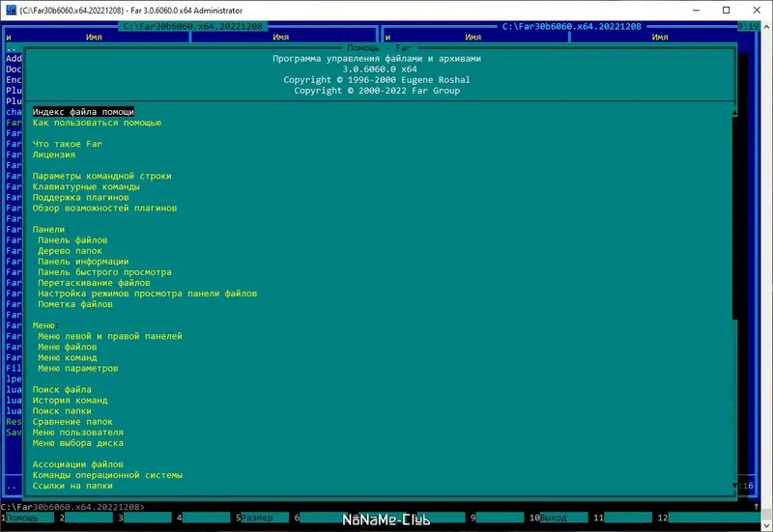Viewport: 773px width, 532px height.
Task: Open Меню параметров help link
Action: click(78, 369)
